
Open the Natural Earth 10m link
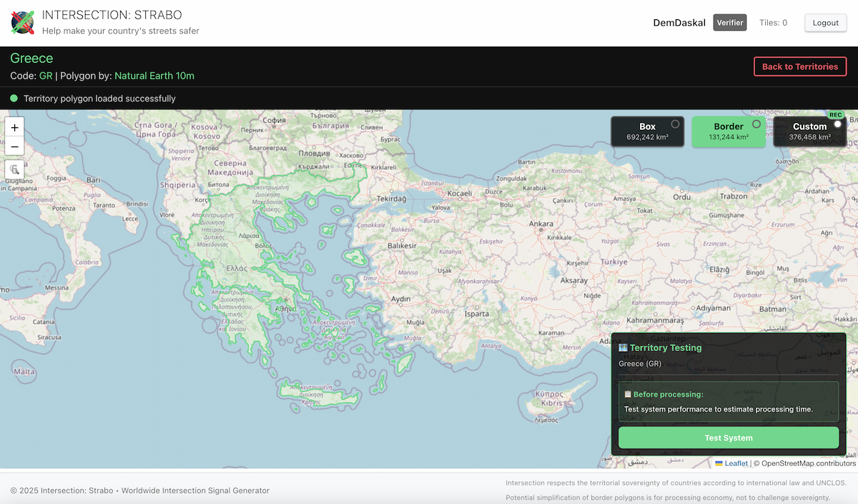tap(154, 76)
